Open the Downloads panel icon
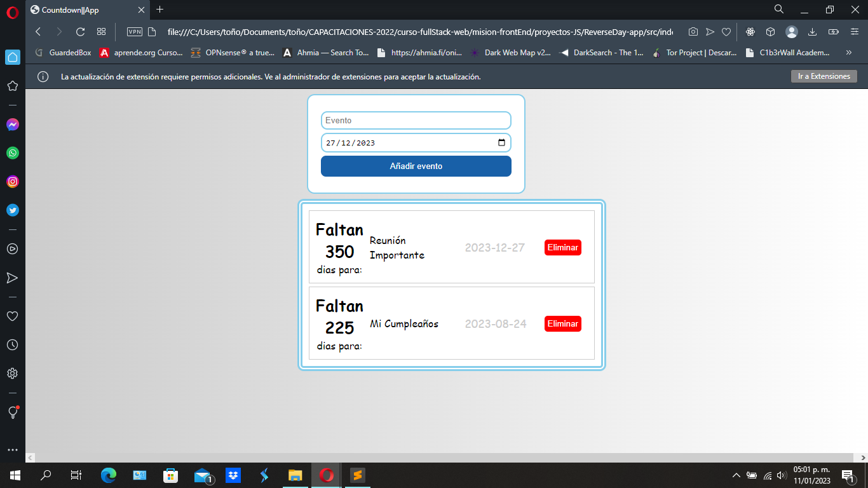The image size is (868, 488). (813, 31)
